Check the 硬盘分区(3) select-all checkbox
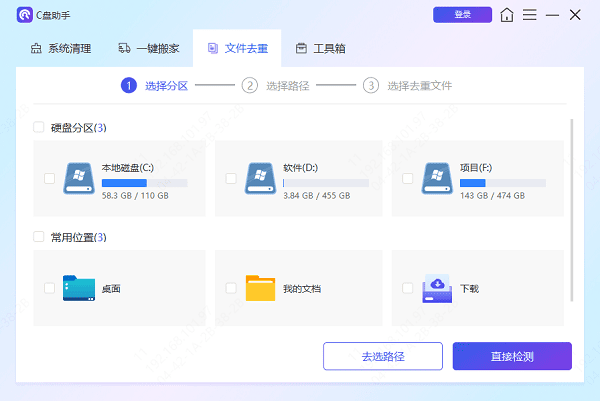 pos(39,128)
